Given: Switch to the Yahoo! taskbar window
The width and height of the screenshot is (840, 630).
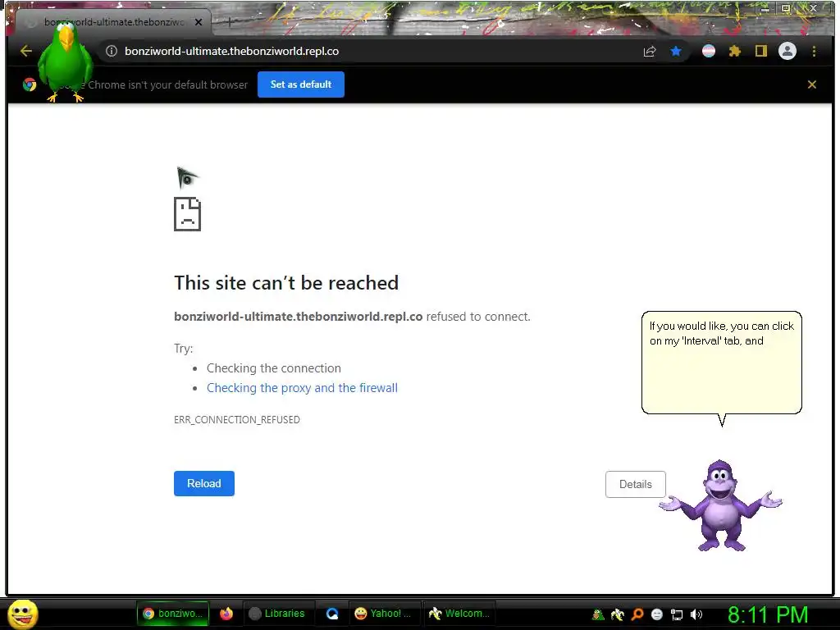Looking at the screenshot, I should pos(384,614).
